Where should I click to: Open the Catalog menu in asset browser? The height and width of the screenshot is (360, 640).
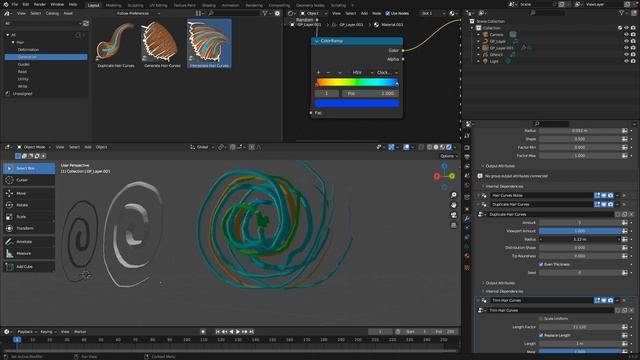coord(52,13)
